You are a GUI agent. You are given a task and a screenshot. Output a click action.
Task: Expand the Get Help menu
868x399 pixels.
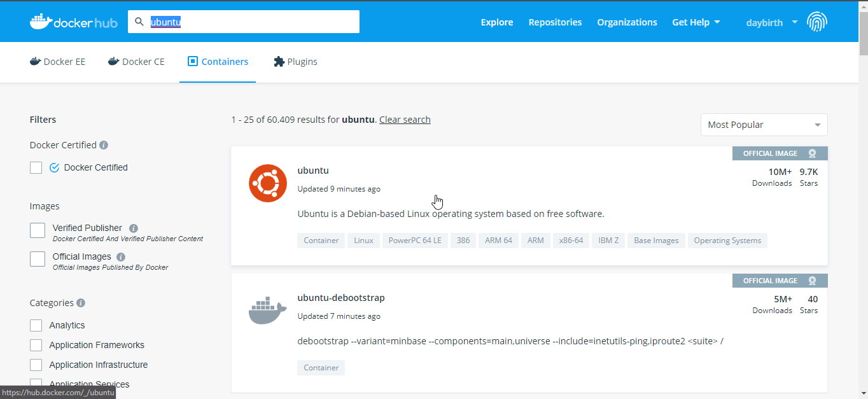tap(696, 22)
